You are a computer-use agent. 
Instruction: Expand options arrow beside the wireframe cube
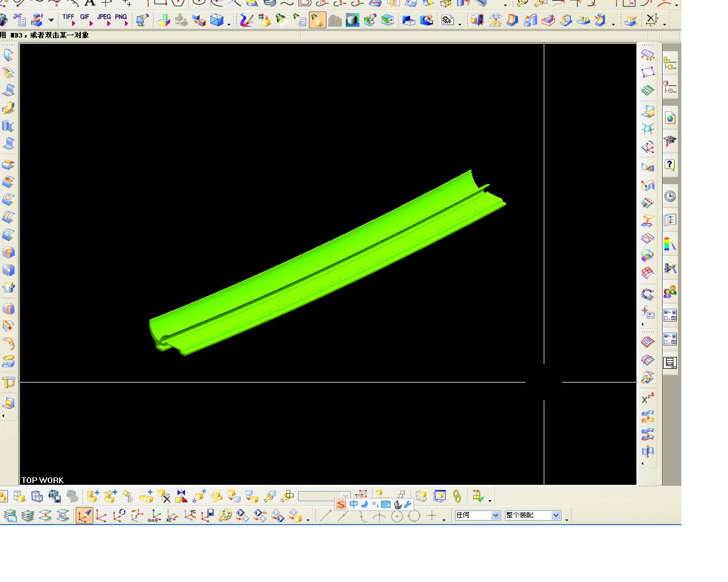(x=229, y=24)
